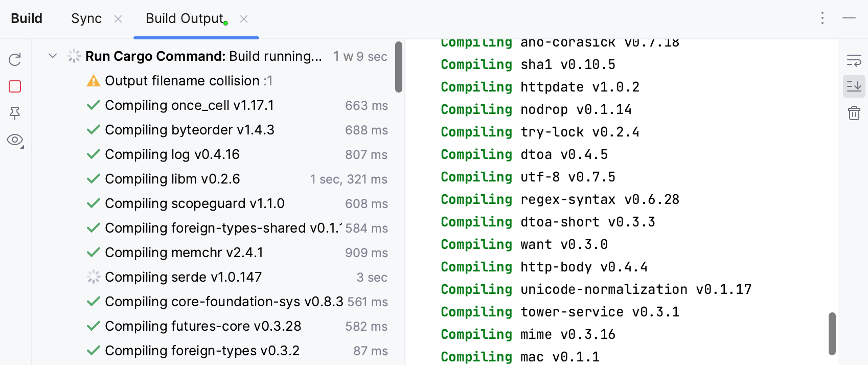
Task: Close the Sync tab
Action: click(118, 19)
